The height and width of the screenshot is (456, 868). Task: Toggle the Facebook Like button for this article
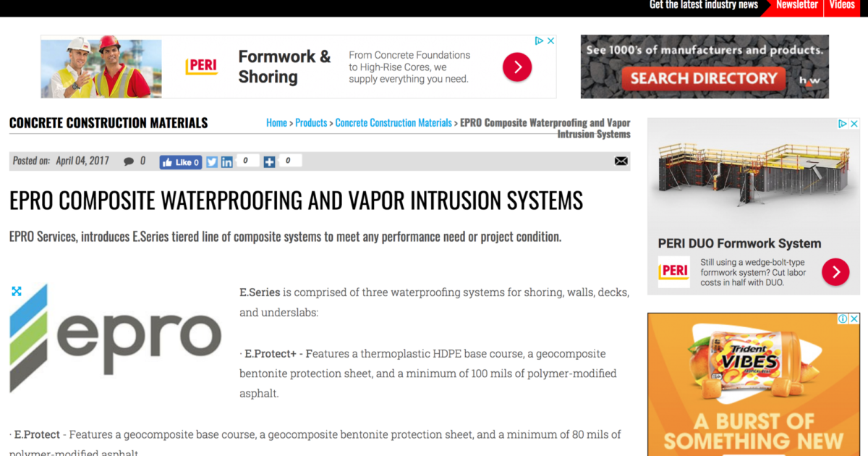tap(180, 161)
